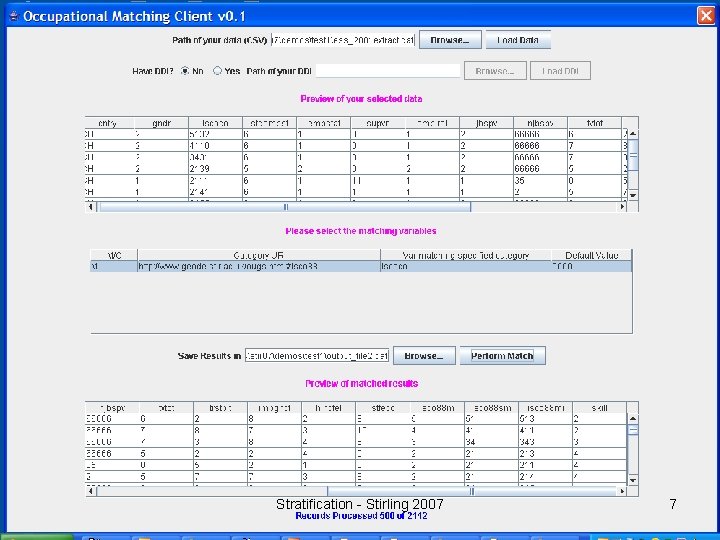
Task: Click horizontal scrollbar thumb of data preview
Action: tap(285, 207)
